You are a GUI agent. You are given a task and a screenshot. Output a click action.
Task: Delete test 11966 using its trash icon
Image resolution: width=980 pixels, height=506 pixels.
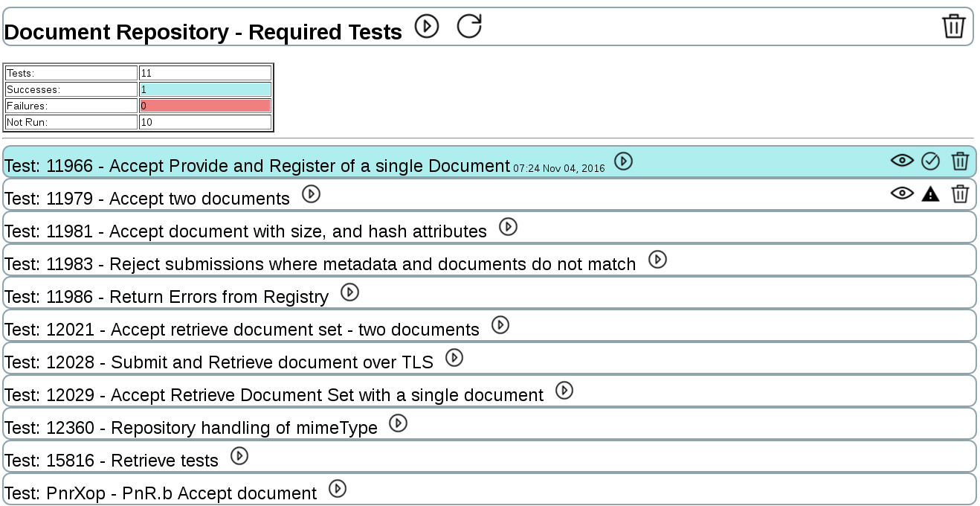(x=960, y=161)
